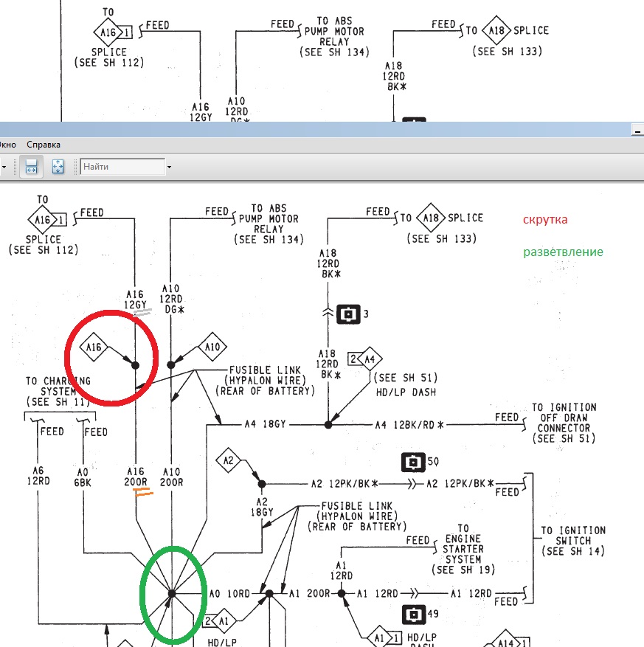
Task: Click the A2 18GY wire label
Action: coord(262,507)
